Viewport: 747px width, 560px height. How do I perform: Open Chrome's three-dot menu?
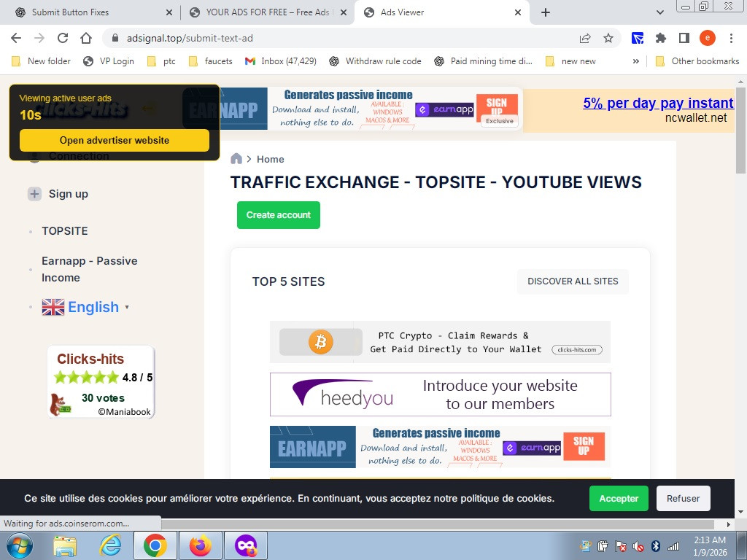pos(731,38)
